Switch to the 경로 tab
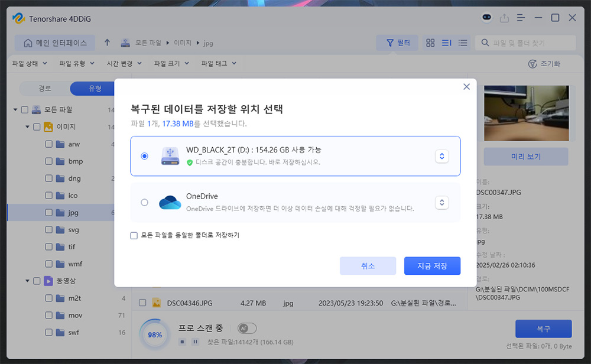591x364 pixels. tap(44, 88)
